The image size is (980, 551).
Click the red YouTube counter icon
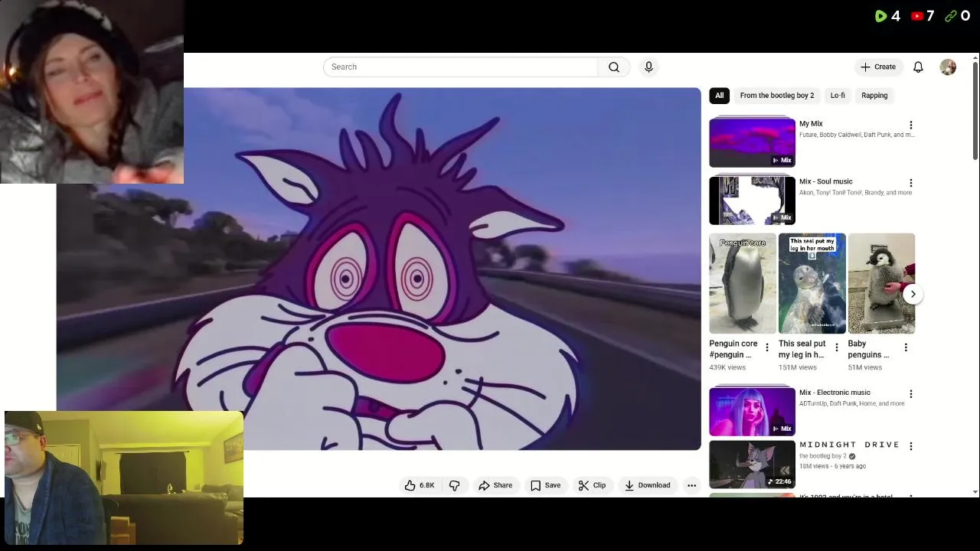(916, 16)
